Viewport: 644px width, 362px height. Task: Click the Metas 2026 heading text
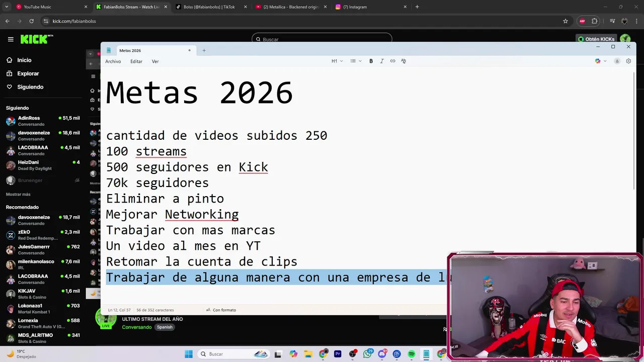(199, 93)
